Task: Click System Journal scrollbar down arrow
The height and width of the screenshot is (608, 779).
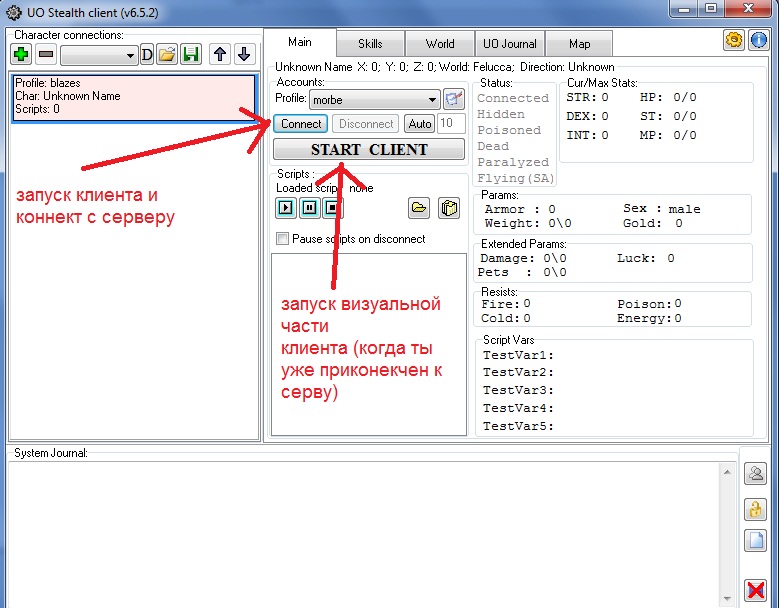Action: coord(727,599)
